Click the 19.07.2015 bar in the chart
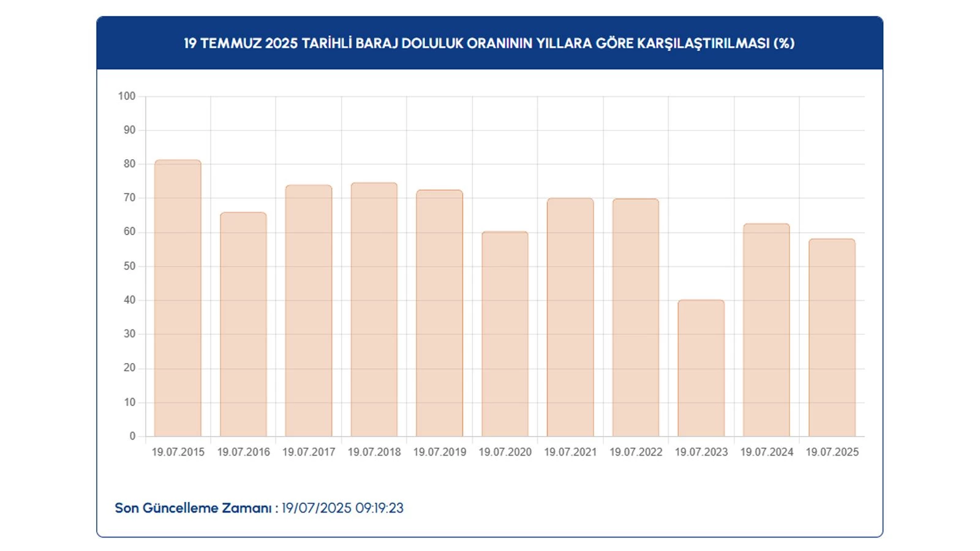Viewport: 980px width, 551px height. tap(178, 298)
